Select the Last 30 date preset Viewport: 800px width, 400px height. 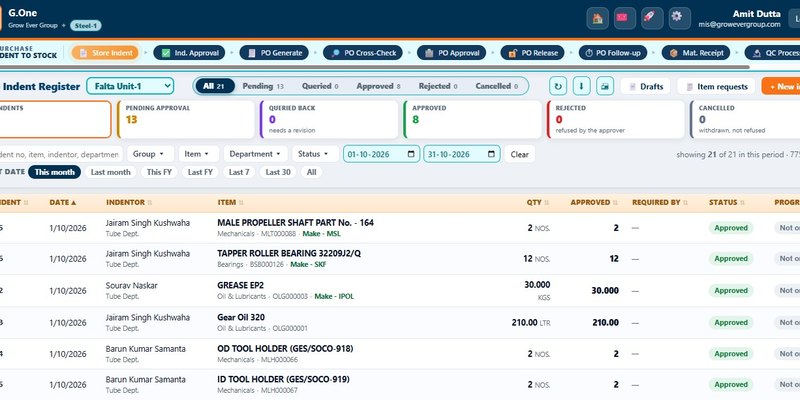(x=278, y=172)
